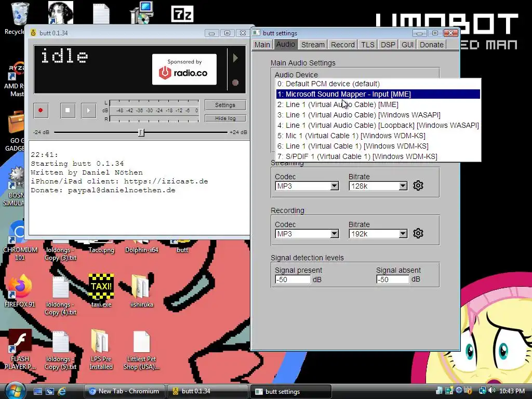This screenshot has height=399, width=532.
Task: Switch to butt 0.1.34 taskbar button
Action: pos(208,391)
